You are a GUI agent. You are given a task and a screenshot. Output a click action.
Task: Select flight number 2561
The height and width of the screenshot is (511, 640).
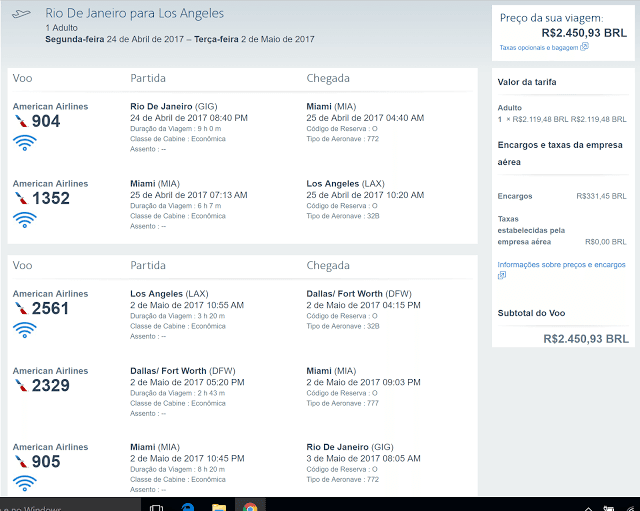pos(51,309)
